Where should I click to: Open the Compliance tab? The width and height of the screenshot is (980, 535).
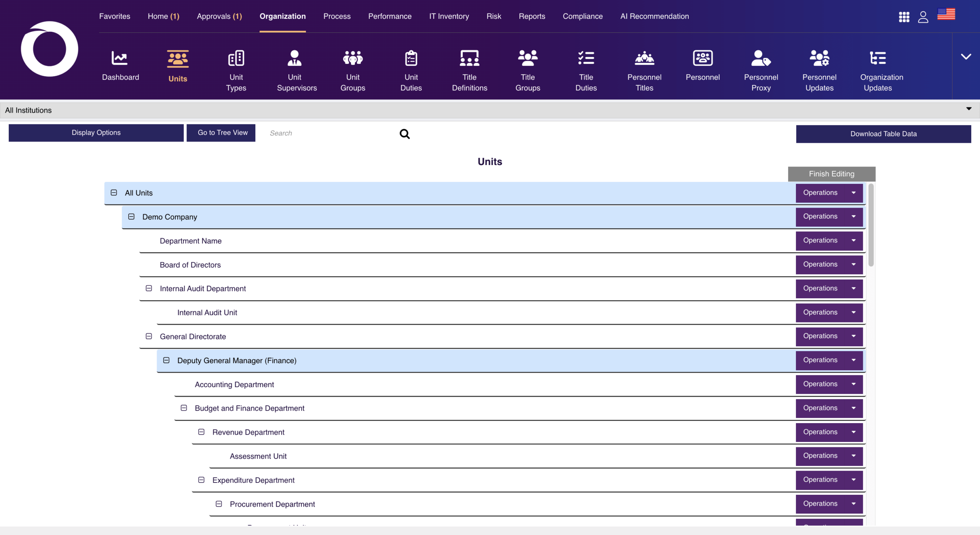pyautogui.click(x=583, y=16)
